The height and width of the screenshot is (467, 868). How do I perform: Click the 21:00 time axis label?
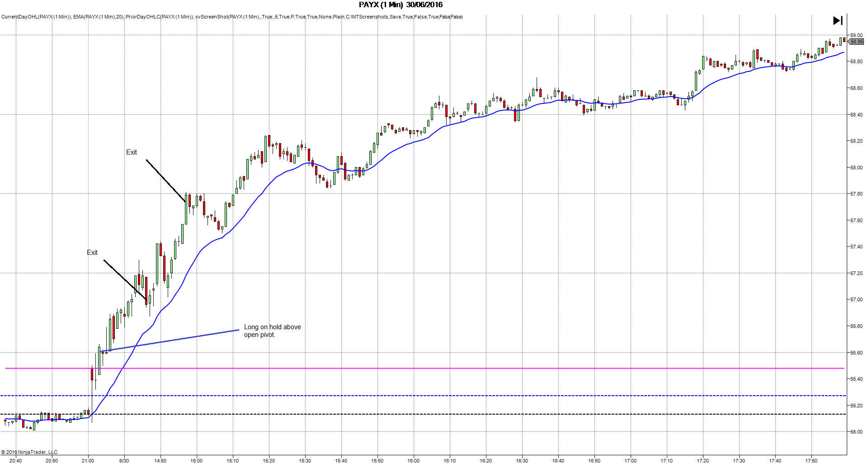click(88, 461)
